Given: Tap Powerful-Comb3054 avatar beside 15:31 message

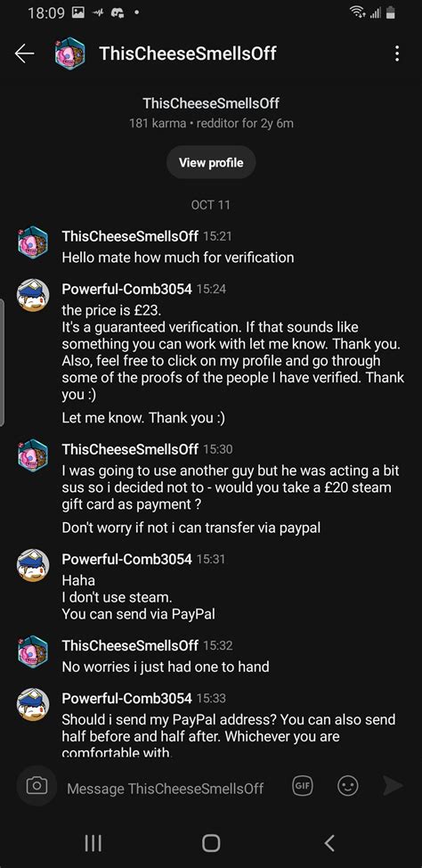Looking at the screenshot, I should pos(33,565).
